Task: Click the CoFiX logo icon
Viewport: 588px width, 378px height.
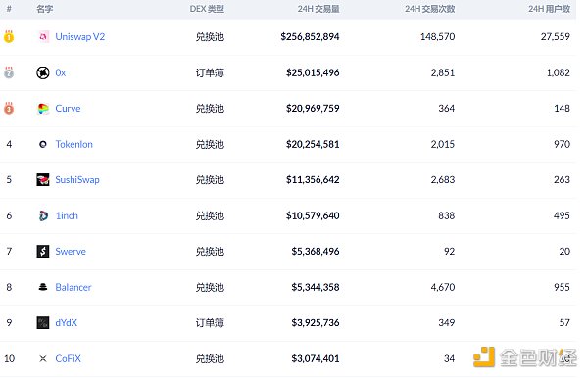Action: pyautogui.click(x=43, y=358)
